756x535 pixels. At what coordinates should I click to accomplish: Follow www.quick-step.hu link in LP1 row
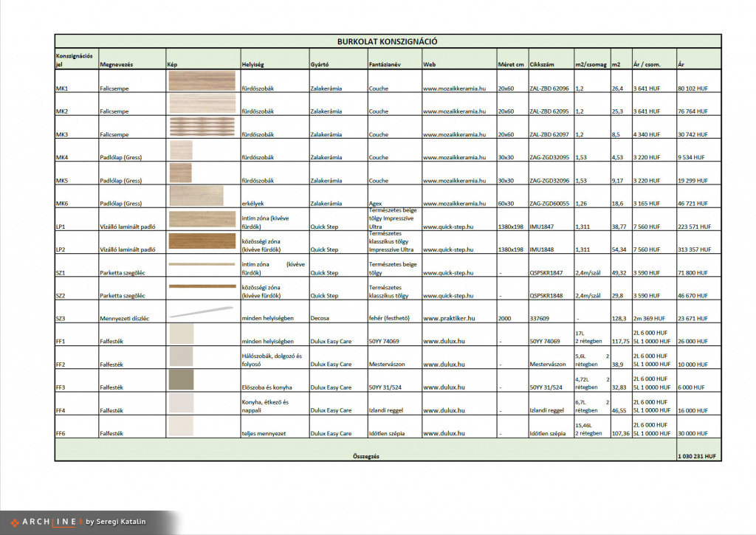tap(448, 227)
